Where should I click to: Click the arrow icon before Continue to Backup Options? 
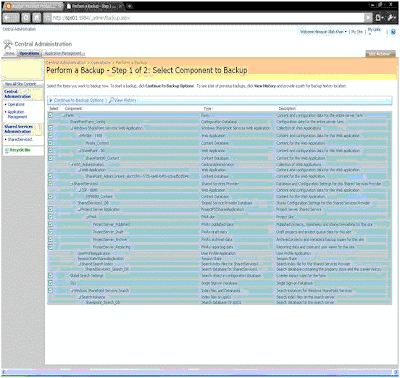[51, 100]
